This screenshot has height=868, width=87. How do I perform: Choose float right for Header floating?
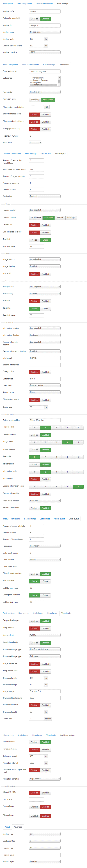(x=71, y=218)
